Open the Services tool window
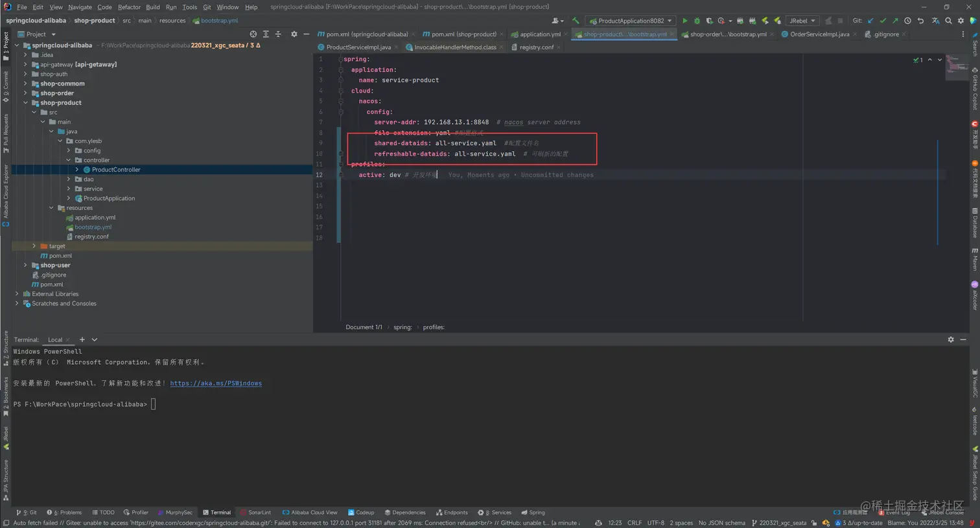 coord(495,512)
